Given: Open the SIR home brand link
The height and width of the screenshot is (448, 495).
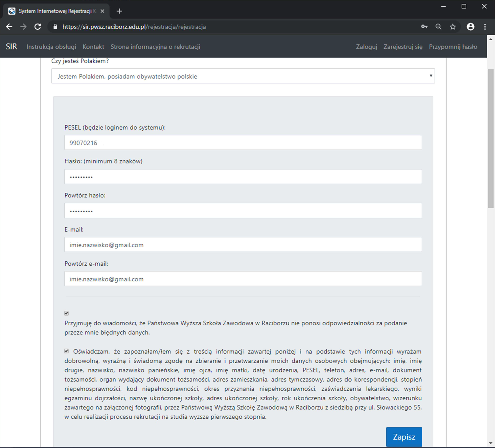Looking at the screenshot, I should 11,47.
